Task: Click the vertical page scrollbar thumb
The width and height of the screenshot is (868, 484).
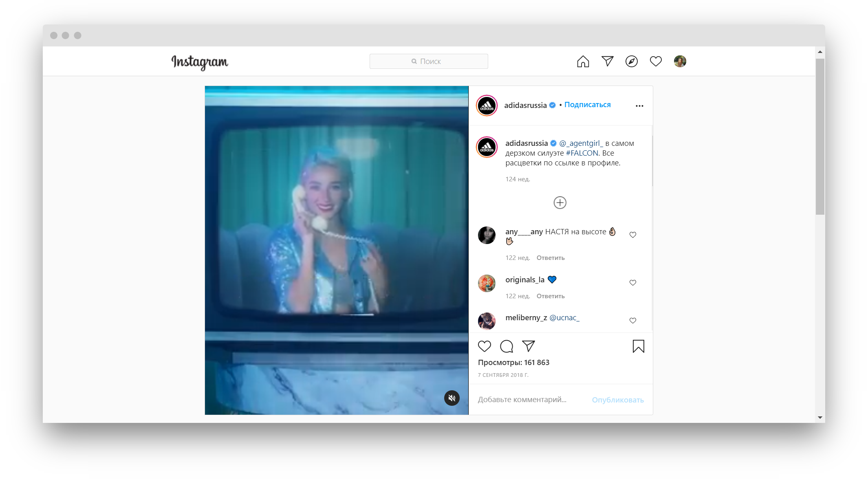Action: coord(820,136)
